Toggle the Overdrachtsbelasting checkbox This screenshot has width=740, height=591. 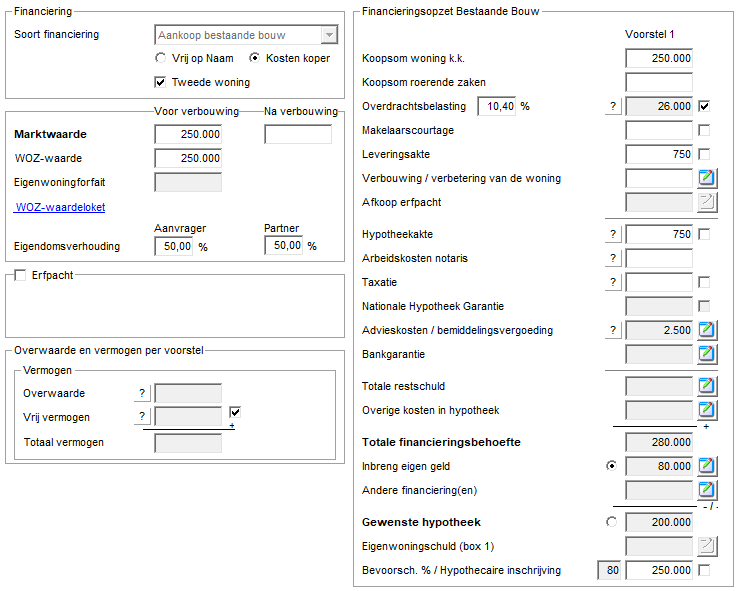[x=704, y=106]
